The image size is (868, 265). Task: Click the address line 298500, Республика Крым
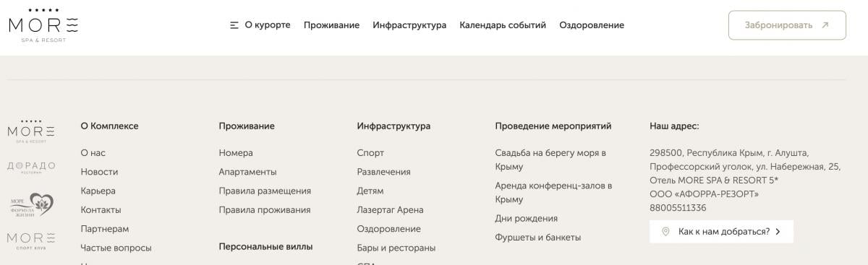pyautogui.click(x=729, y=153)
